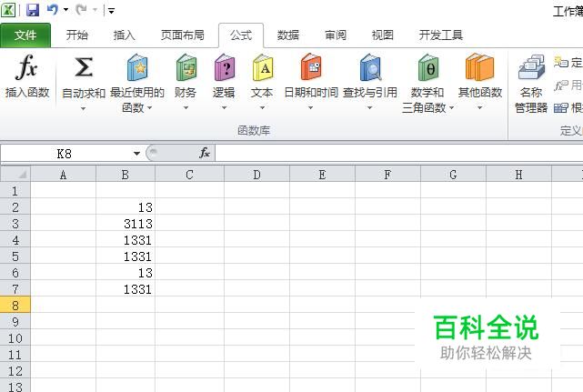Image resolution: width=583 pixels, height=392 pixels.
Task: Select column D header
Action: (256, 175)
